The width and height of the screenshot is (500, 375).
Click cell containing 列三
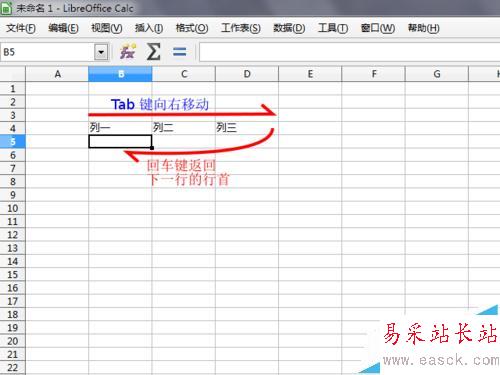pos(247,128)
